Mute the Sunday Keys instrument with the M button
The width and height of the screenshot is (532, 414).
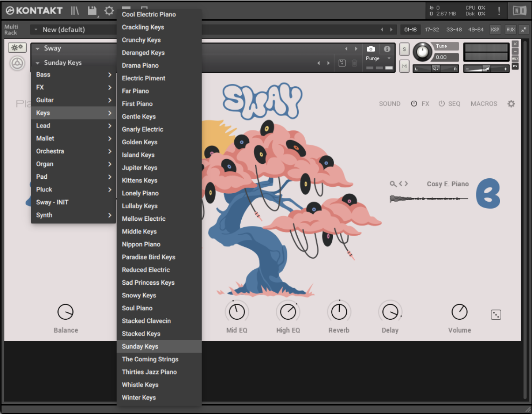point(404,66)
